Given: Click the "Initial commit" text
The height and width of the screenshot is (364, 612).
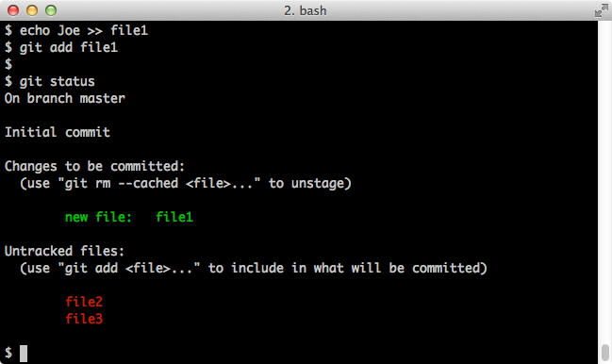Looking at the screenshot, I should [x=58, y=132].
